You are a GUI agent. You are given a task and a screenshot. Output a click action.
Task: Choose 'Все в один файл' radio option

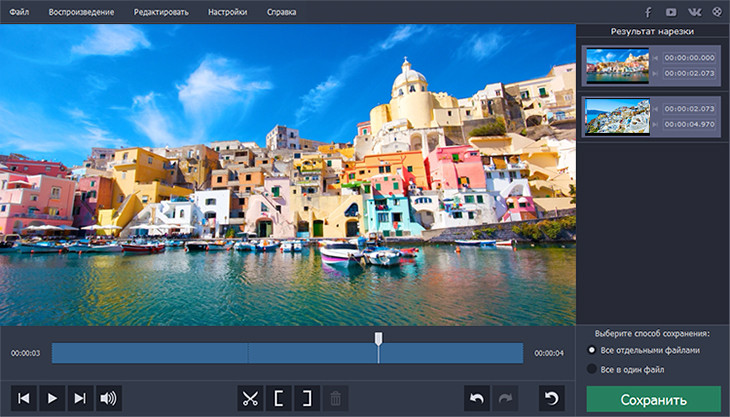pos(593,369)
